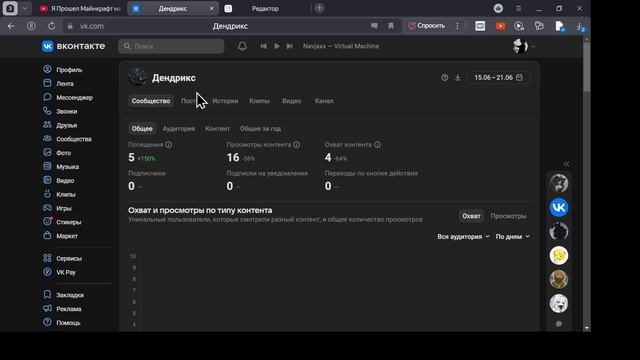This screenshot has width=640, height=360.
Task: Open browser tab list dropdown
Action: pos(25,8)
